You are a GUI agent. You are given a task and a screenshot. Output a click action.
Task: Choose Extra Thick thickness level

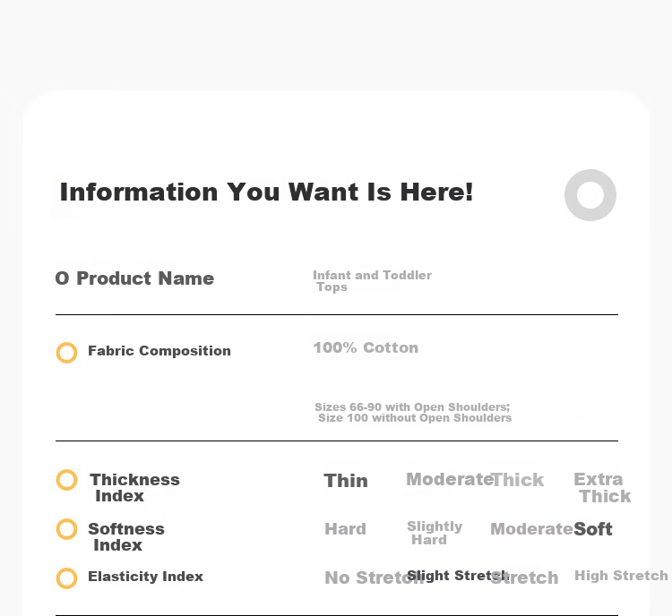tap(602, 487)
